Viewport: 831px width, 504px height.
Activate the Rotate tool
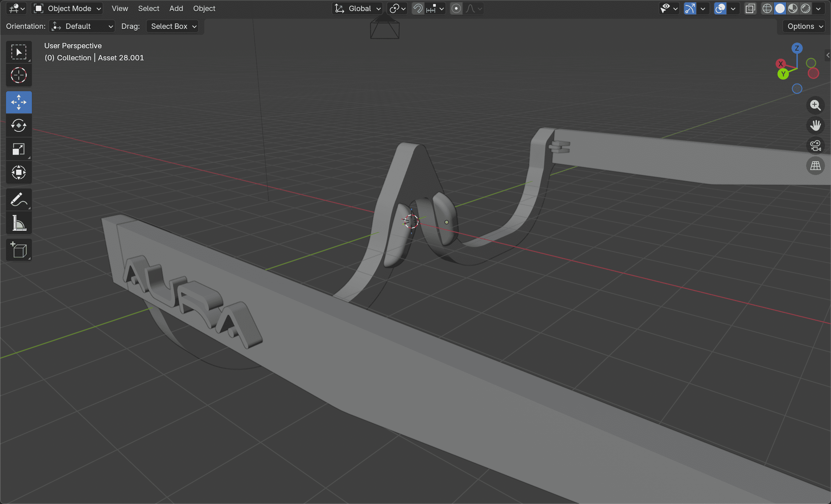click(18, 125)
